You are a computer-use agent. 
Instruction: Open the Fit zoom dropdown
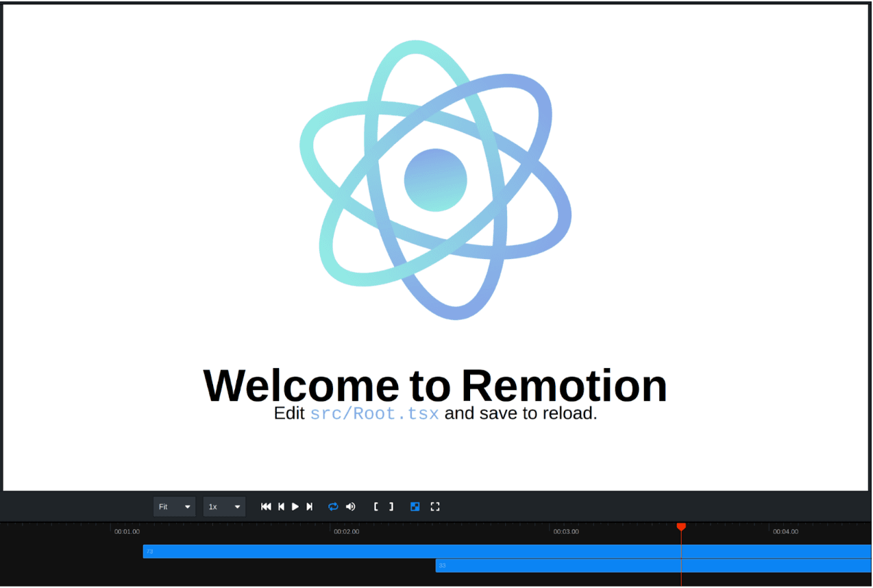(174, 507)
